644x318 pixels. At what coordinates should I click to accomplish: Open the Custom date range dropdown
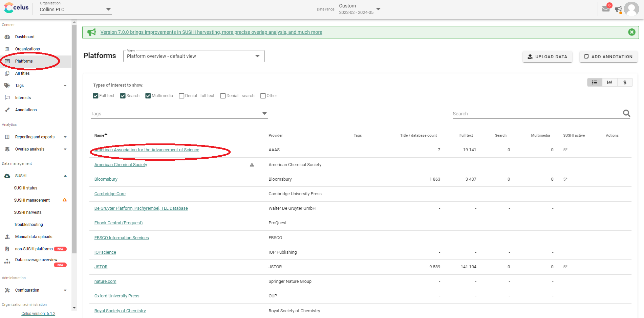(360, 9)
